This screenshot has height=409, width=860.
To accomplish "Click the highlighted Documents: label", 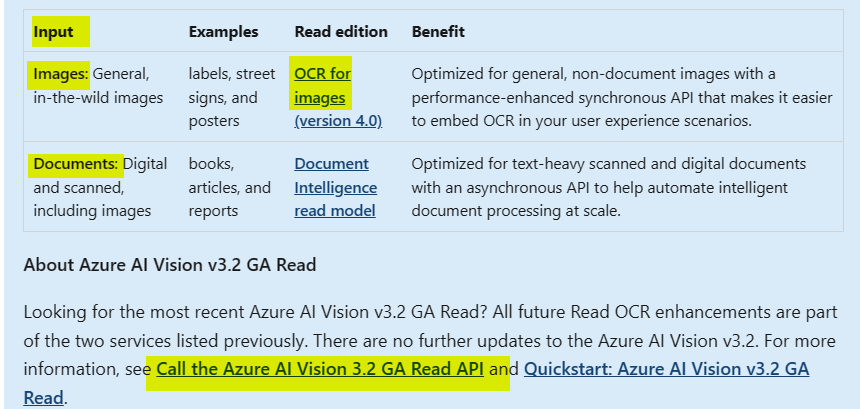I will [76, 164].
